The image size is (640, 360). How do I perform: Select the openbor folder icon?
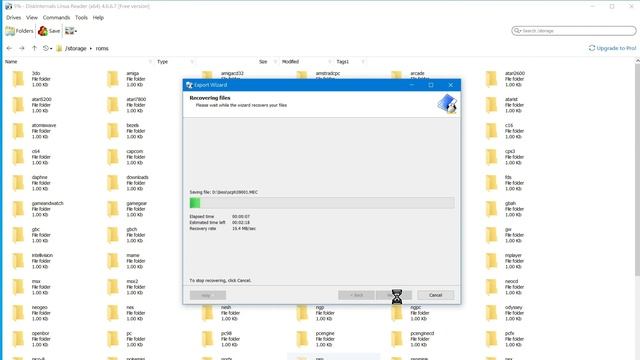pos(18,339)
